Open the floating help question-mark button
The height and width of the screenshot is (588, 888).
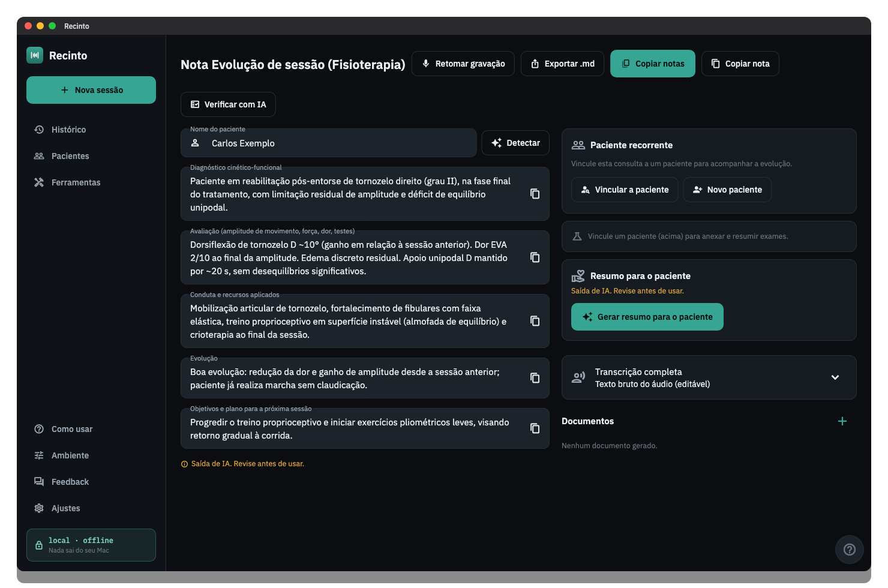tap(850, 550)
